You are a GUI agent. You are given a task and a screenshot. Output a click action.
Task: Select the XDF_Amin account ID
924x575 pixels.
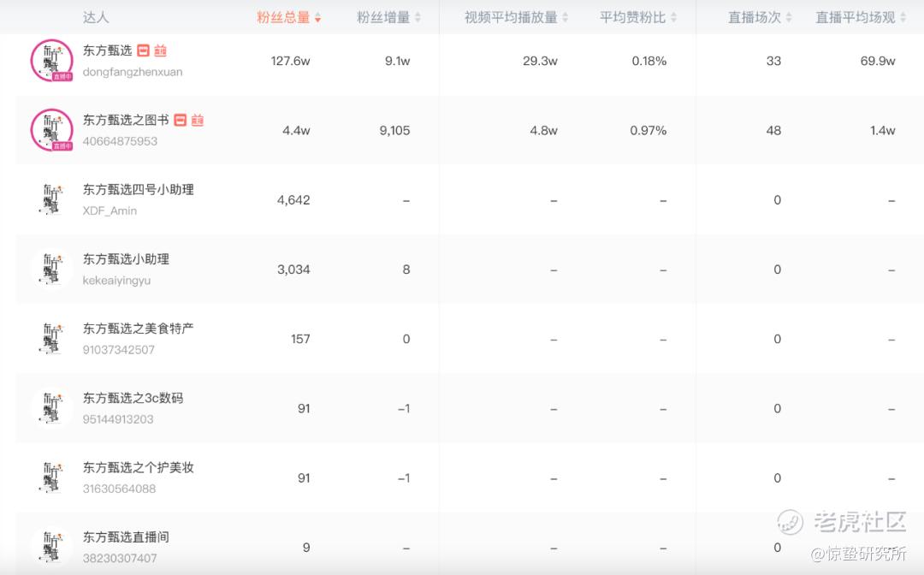click(110, 210)
